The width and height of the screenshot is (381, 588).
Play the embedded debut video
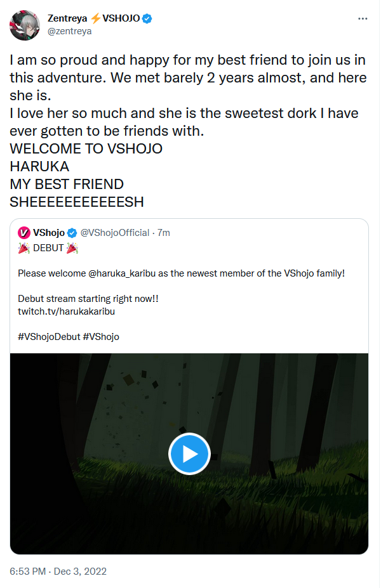[189, 454]
